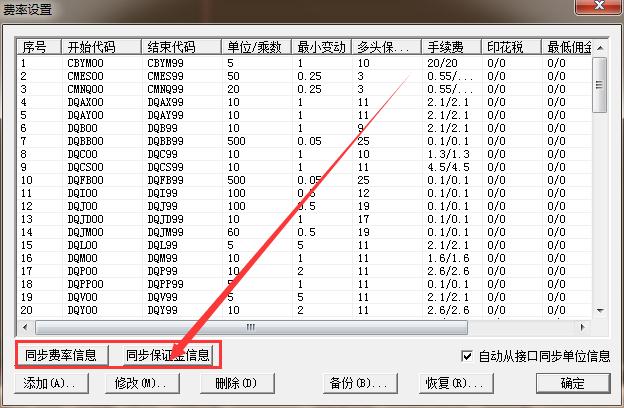624x408 pixels.
Task: Click the vertical scrollbar down arrow
Action: 600,310
